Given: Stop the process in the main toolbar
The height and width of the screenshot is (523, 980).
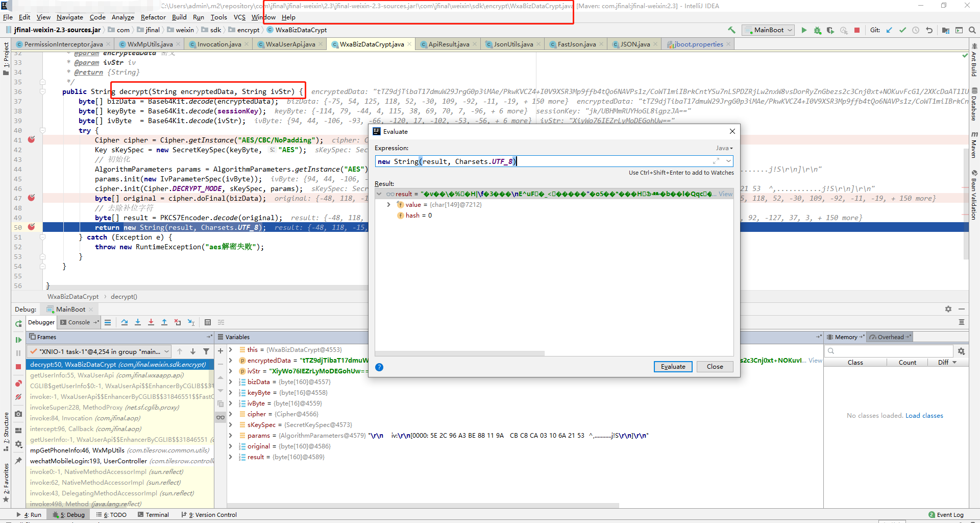Looking at the screenshot, I should [x=857, y=30].
